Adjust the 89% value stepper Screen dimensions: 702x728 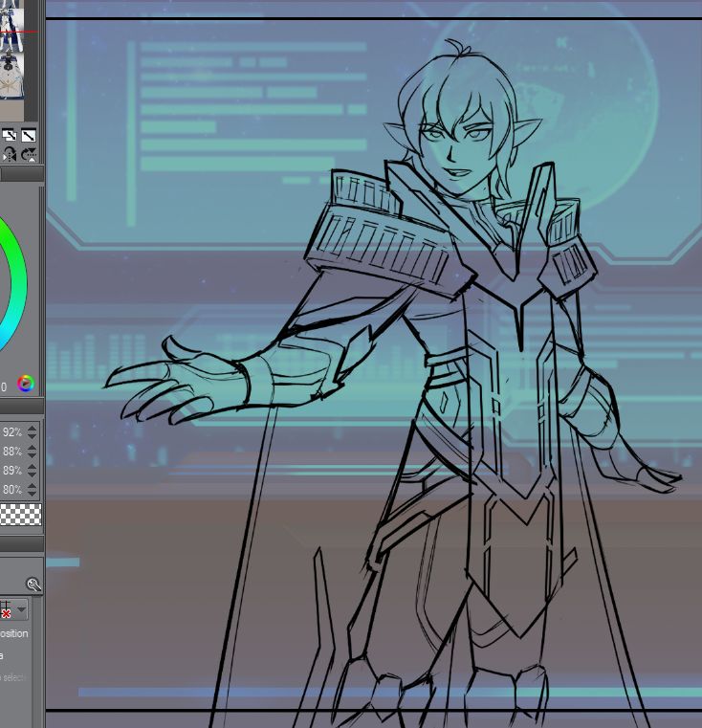pyautogui.click(x=32, y=471)
